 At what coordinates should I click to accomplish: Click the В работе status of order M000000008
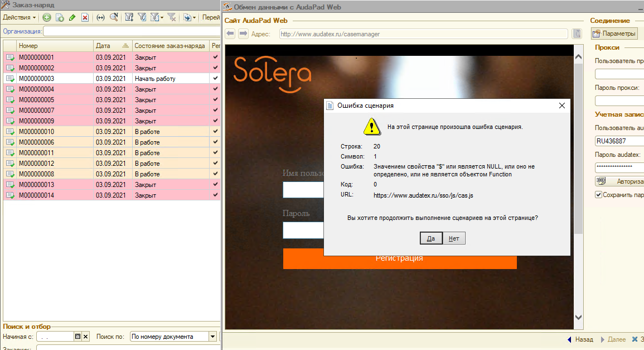tap(147, 174)
